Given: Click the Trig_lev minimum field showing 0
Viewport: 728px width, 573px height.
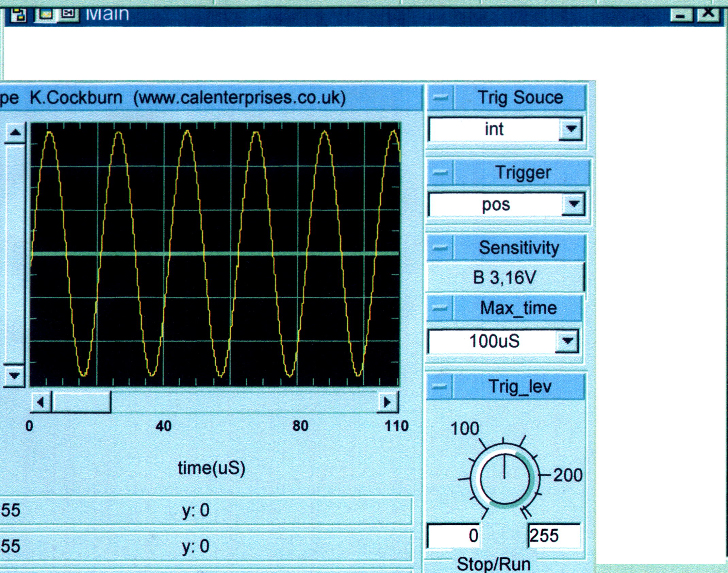Looking at the screenshot, I should click(453, 536).
